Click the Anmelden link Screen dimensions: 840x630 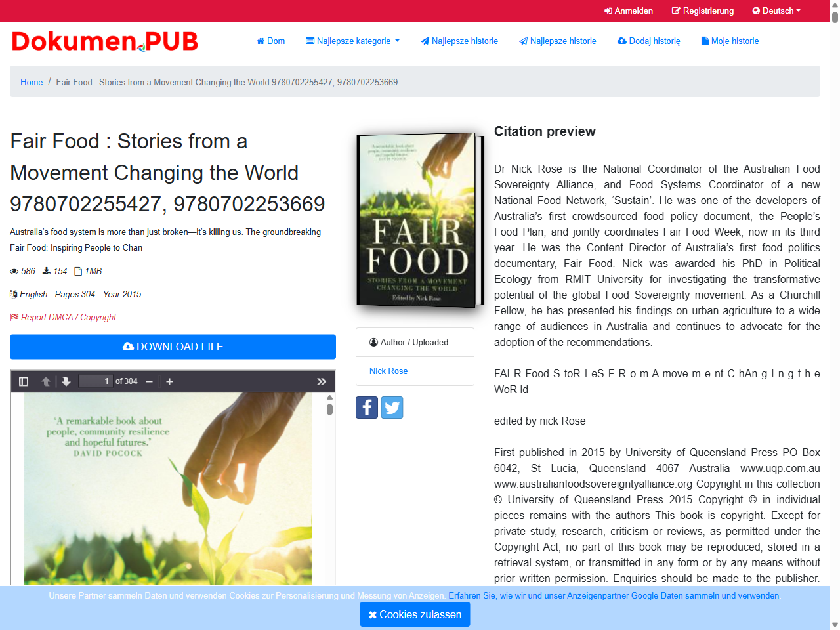pos(629,10)
